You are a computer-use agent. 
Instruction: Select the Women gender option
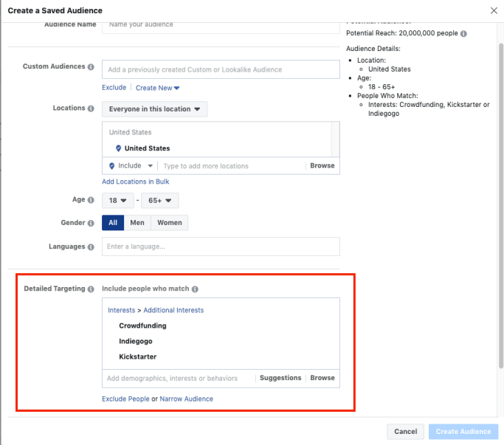pyautogui.click(x=170, y=223)
